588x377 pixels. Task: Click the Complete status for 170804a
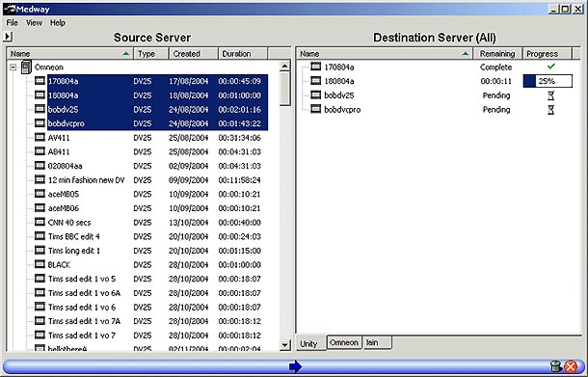[495, 67]
